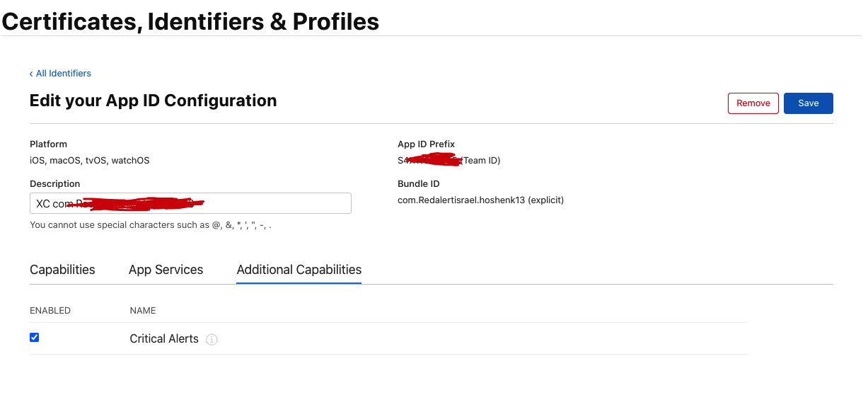Click the special characters hint text

coord(151,225)
